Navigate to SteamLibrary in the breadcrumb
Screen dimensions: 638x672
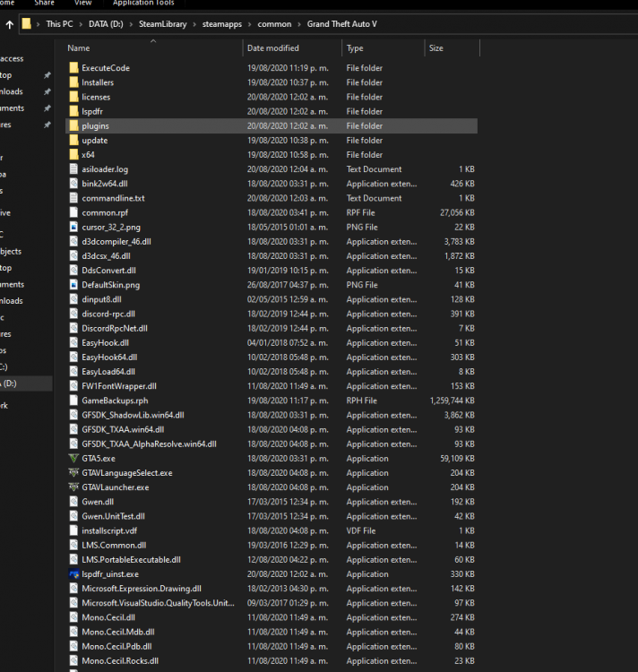pyautogui.click(x=163, y=24)
